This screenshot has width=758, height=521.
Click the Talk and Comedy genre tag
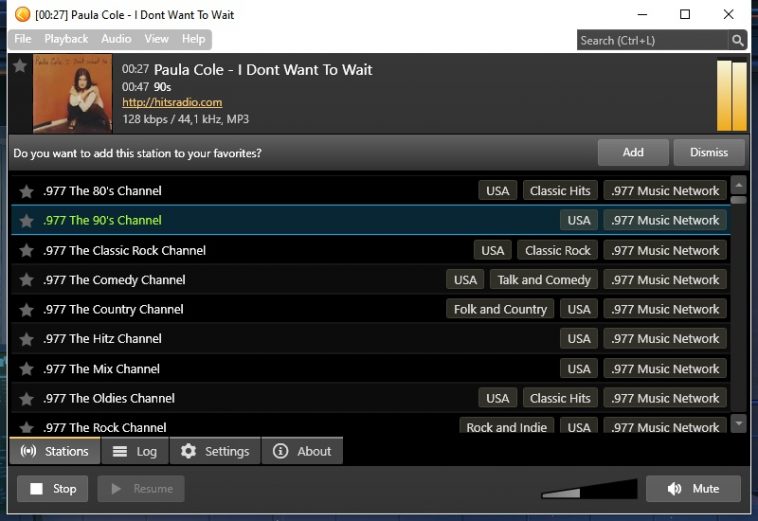pyautogui.click(x=544, y=280)
